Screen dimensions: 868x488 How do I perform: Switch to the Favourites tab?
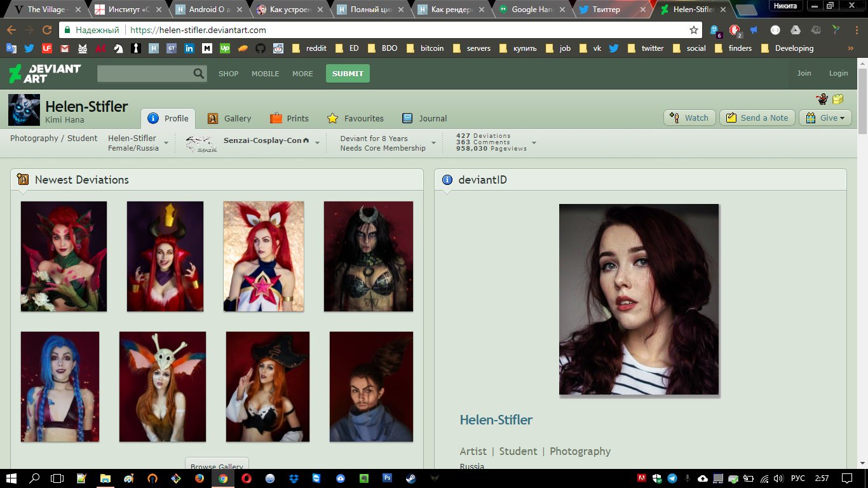pos(355,118)
